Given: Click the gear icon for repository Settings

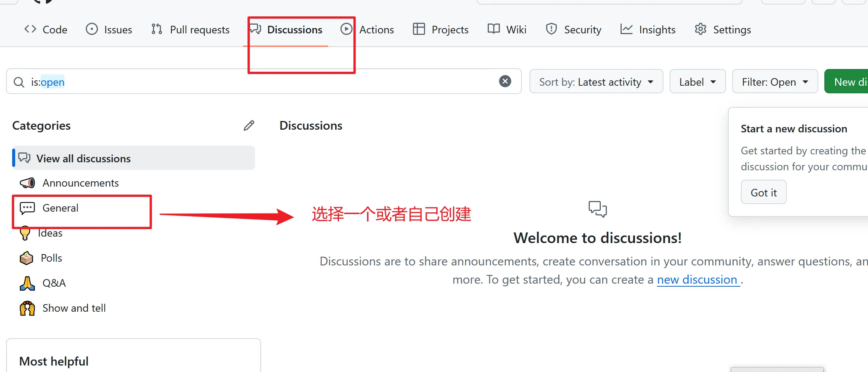Looking at the screenshot, I should (x=701, y=29).
